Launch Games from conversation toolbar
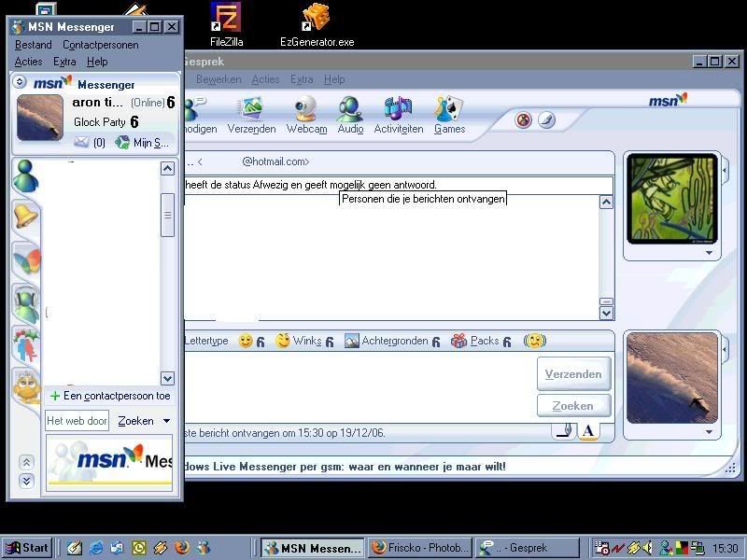The height and width of the screenshot is (560, 747). pyautogui.click(x=449, y=114)
